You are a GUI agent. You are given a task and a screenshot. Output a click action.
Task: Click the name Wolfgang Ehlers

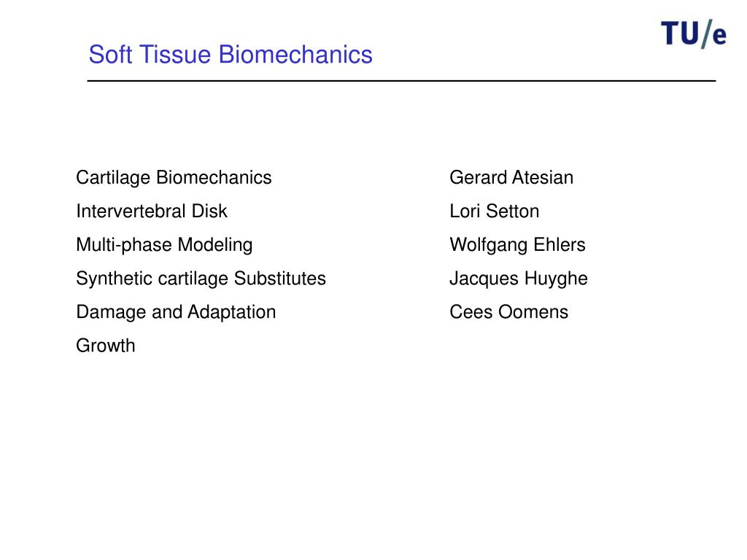click(x=517, y=245)
